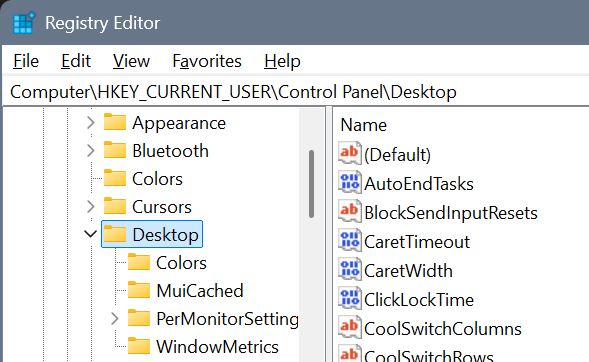Expand the Bluetooth key

[91, 151]
